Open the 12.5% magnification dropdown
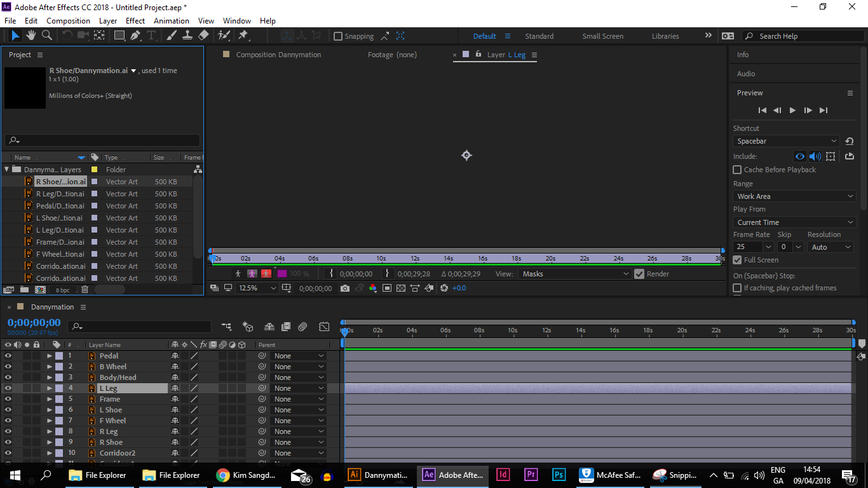This screenshot has width=868, height=488. click(257, 288)
